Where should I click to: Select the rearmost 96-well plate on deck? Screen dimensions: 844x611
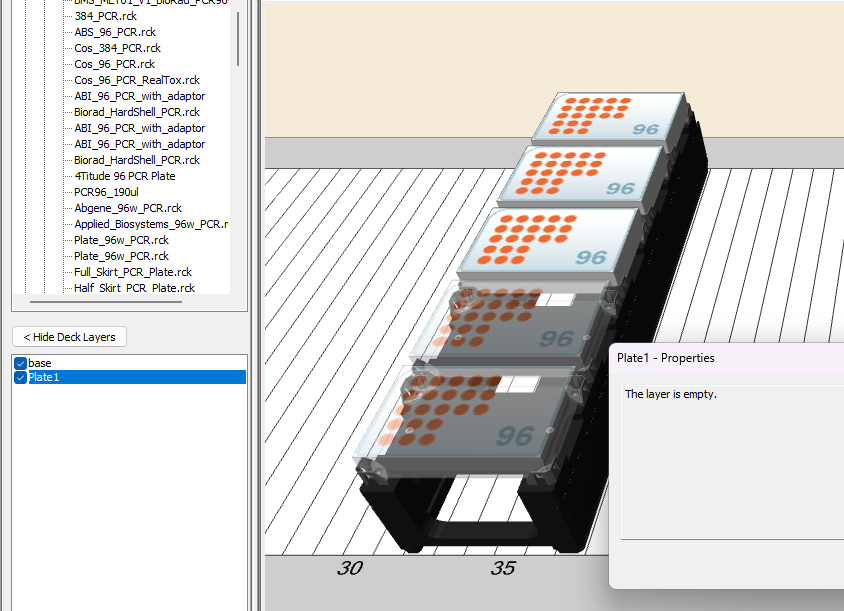pos(610,117)
